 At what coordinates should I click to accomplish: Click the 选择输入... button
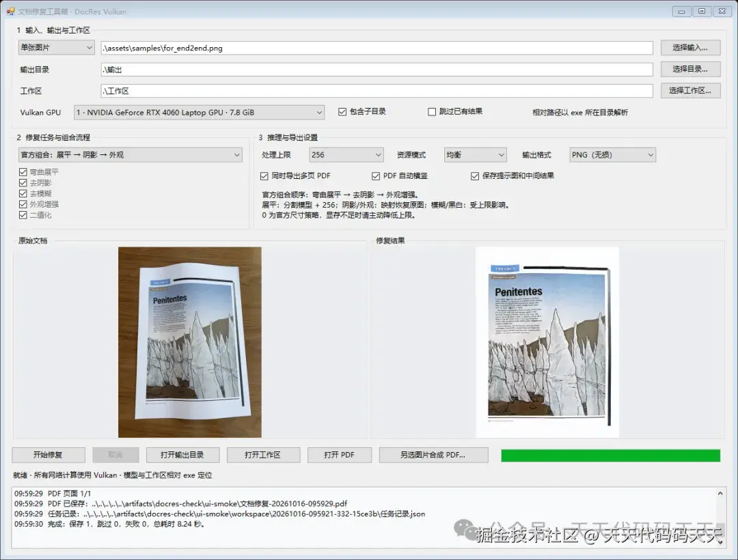[690, 48]
